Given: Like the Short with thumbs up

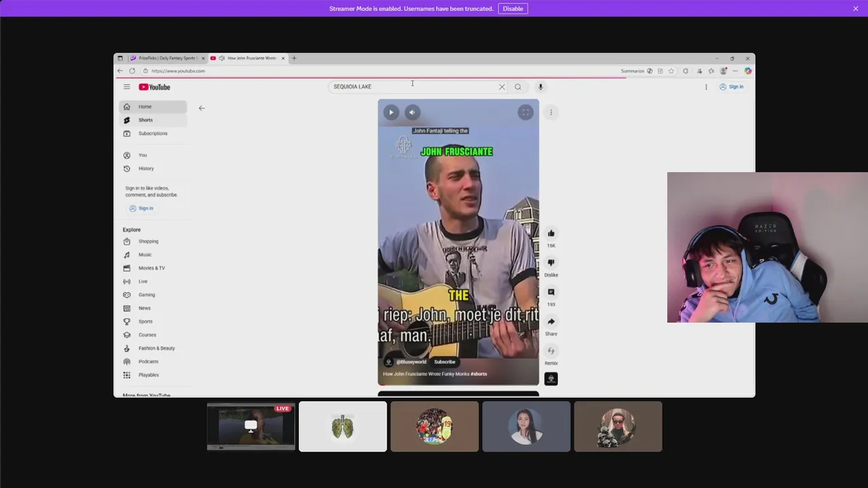Looking at the screenshot, I should (551, 233).
